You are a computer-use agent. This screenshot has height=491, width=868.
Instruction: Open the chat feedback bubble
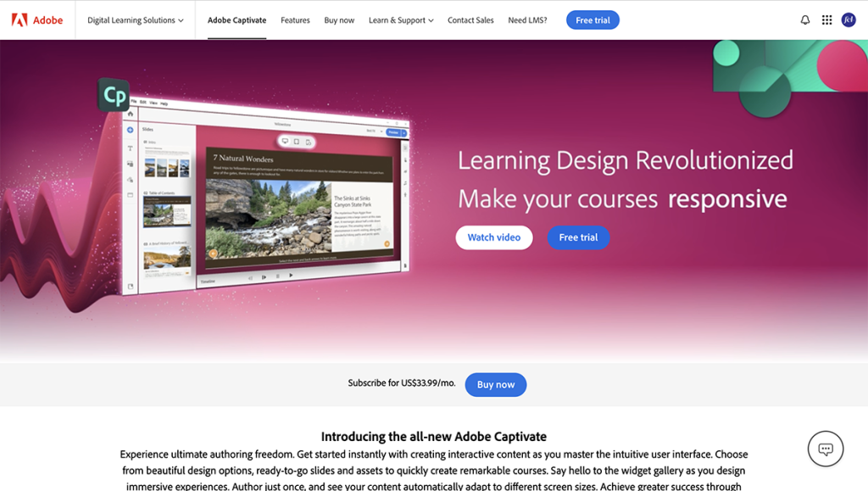point(826,449)
